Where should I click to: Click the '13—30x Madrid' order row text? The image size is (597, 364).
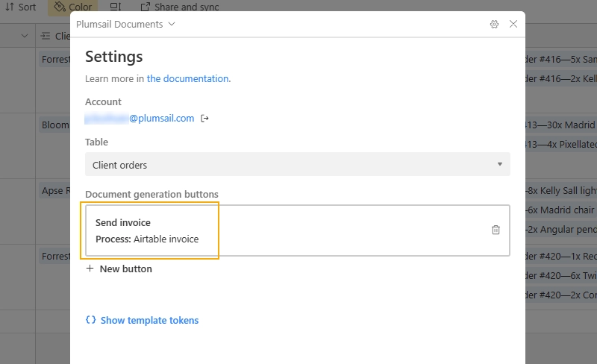(560, 125)
